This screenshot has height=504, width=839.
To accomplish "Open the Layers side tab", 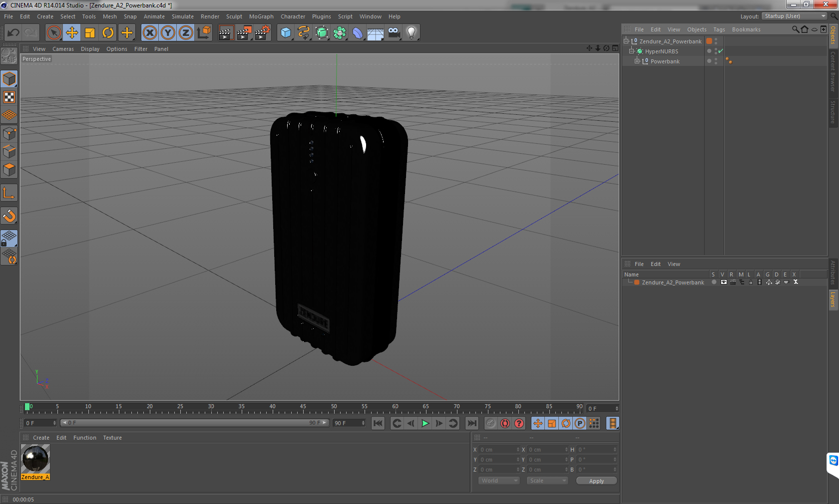I will click(x=833, y=299).
